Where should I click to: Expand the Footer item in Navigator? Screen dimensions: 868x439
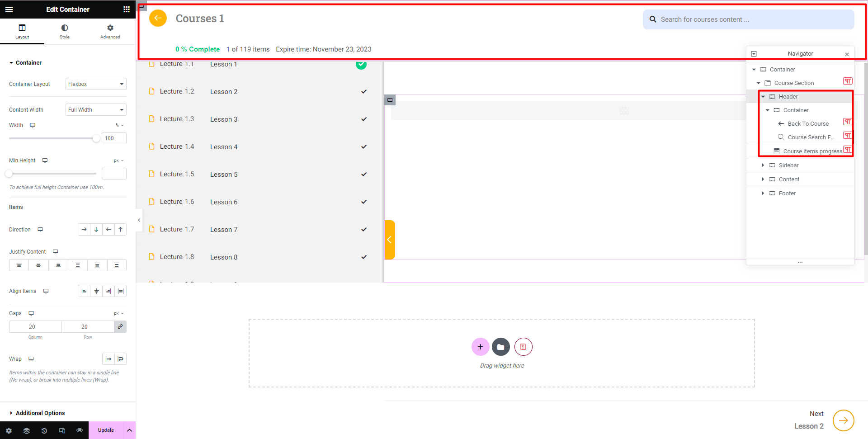click(x=763, y=194)
